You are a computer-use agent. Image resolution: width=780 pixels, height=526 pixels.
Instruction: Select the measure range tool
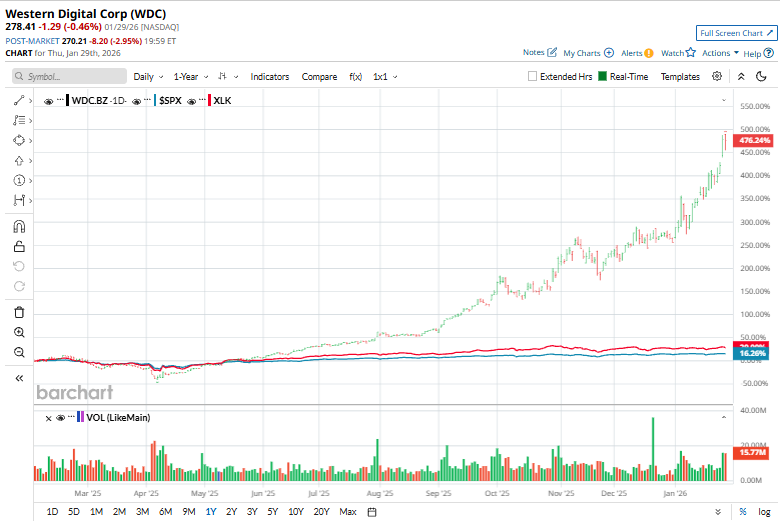(19, 200)
